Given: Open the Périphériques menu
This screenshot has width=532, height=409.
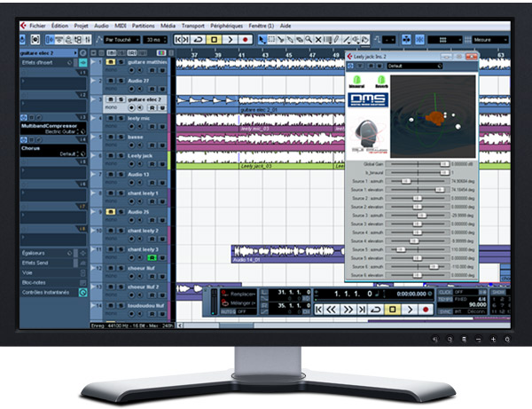Looking at the screenshot, I should point(226,26).
